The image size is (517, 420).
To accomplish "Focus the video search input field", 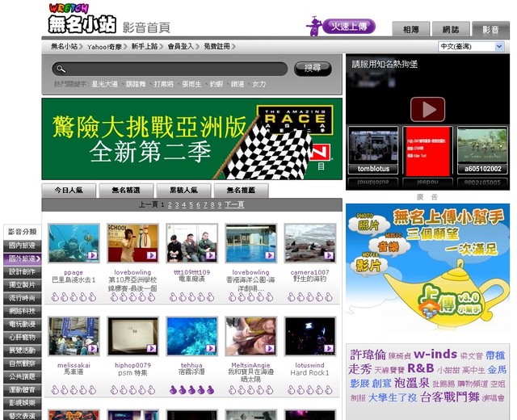I will 170,69.
